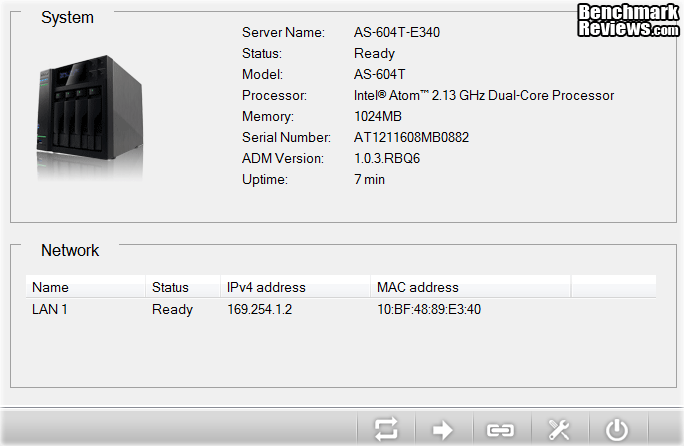Click the Processor label
Screen dimensions: 684x446
click(274, 96)
